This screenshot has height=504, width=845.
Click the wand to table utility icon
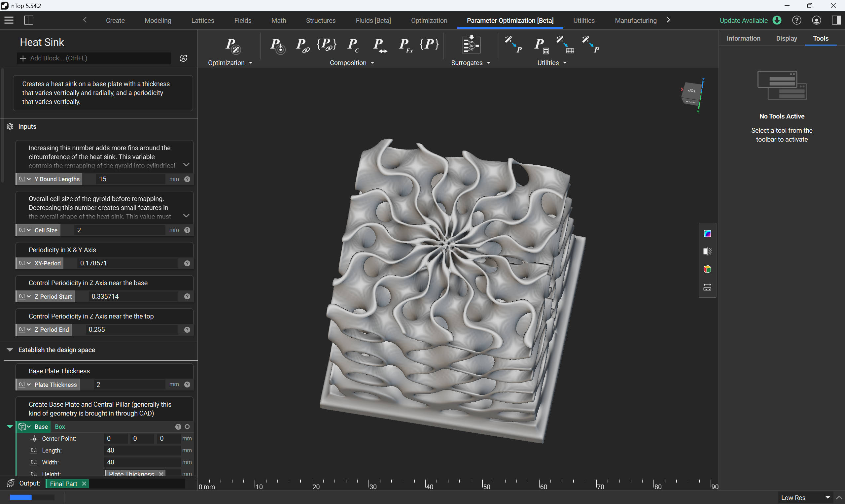coord(565,45)
